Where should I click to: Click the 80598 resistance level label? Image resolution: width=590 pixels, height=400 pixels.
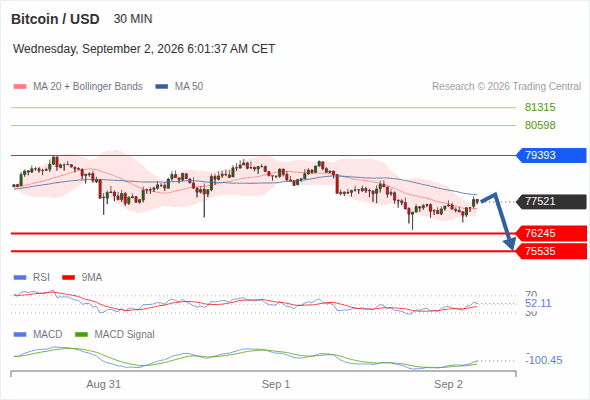click(540, 125)
